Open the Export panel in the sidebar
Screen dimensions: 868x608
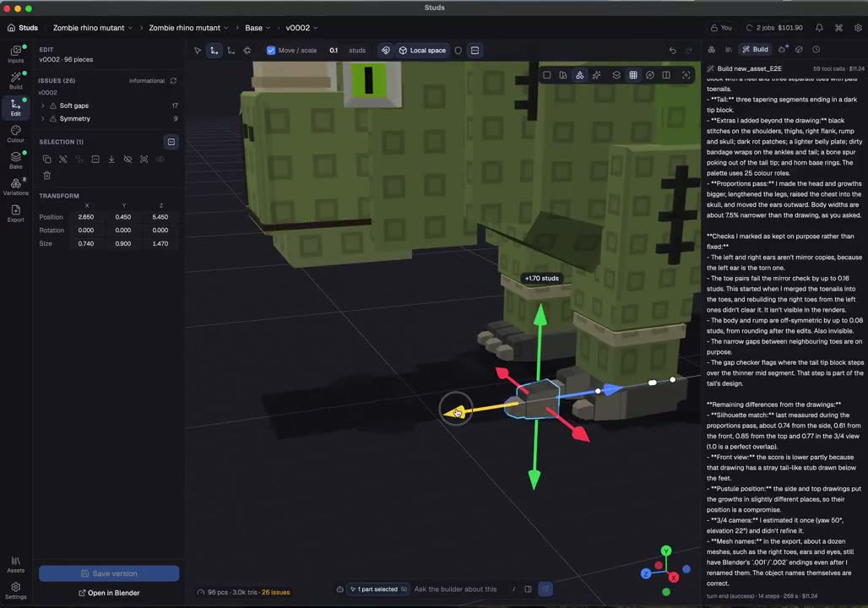15,214
